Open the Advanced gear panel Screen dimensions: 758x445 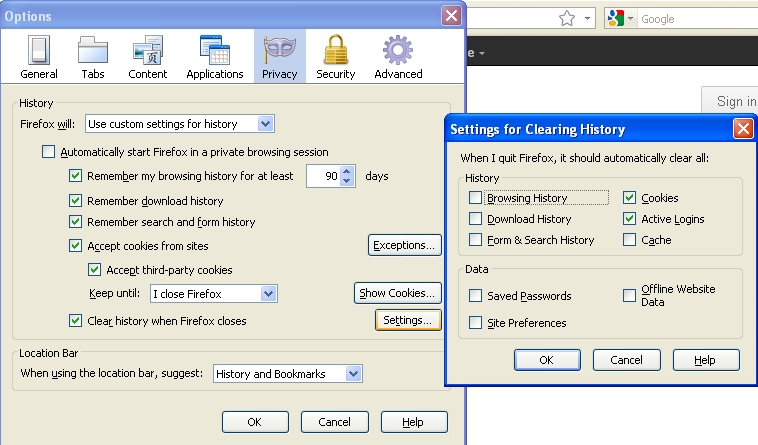tap(398, 57)
